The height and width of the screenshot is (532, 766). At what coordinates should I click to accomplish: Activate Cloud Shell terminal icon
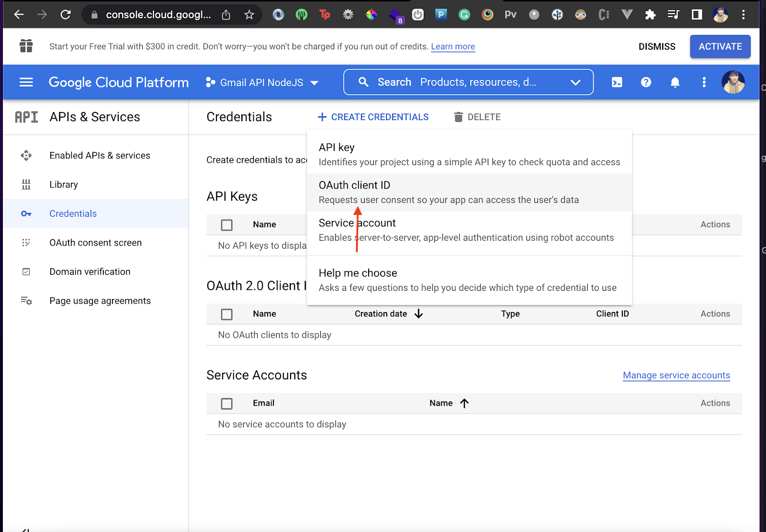click(x=617, y=82)
